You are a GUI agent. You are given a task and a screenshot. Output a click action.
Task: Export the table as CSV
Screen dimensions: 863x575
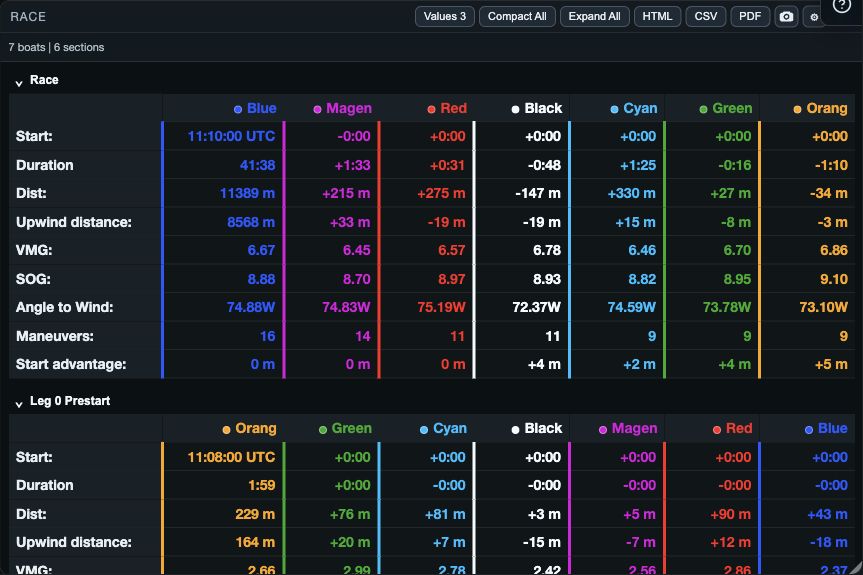706,17
